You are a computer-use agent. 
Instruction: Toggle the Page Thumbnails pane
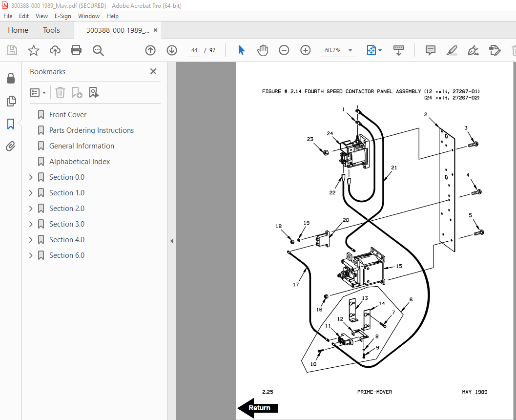[11, 101]
